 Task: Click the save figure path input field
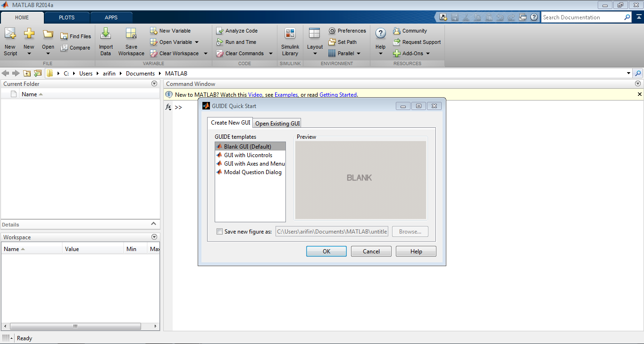coord(332,232)
